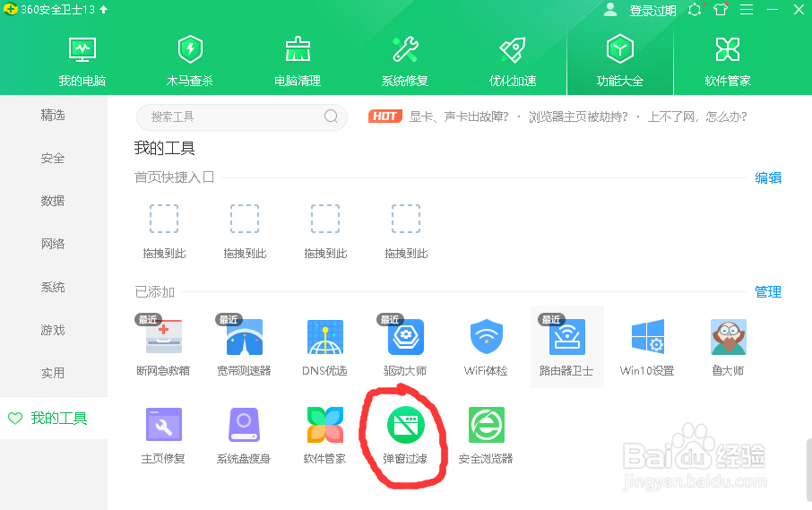This screenshot has height=510, width=812.
Task: Open 弹窗过滤 tool
Action: [405, 436]
